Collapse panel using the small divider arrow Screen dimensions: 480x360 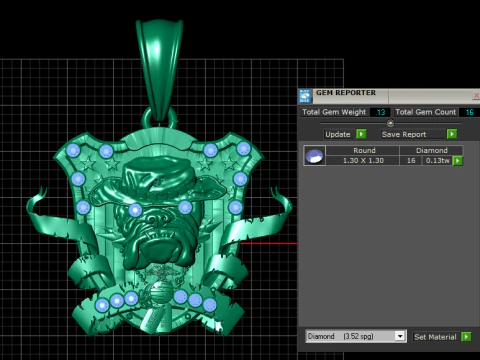(x=390, y=123)
